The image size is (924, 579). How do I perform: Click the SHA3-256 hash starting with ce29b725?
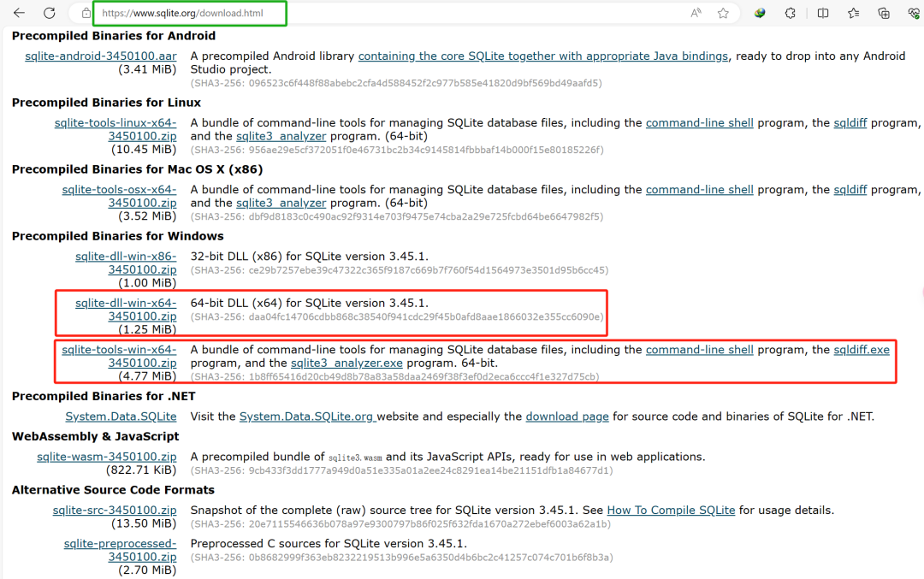pyautogui.click(x=400, y=269)
